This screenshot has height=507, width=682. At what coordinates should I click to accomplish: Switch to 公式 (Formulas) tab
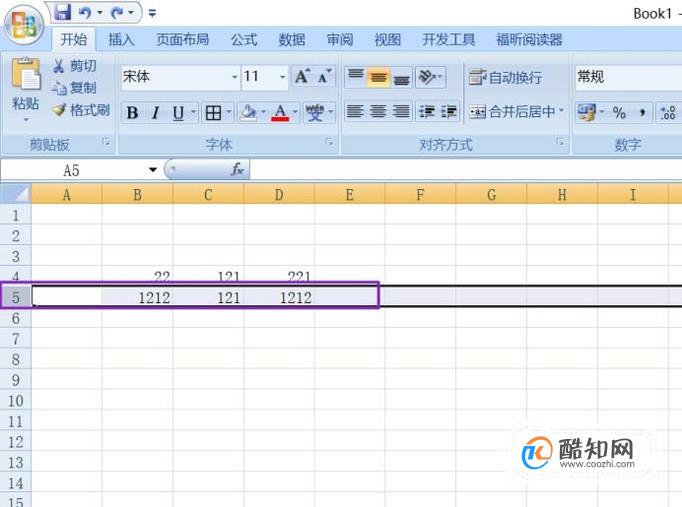coord(244,40)
